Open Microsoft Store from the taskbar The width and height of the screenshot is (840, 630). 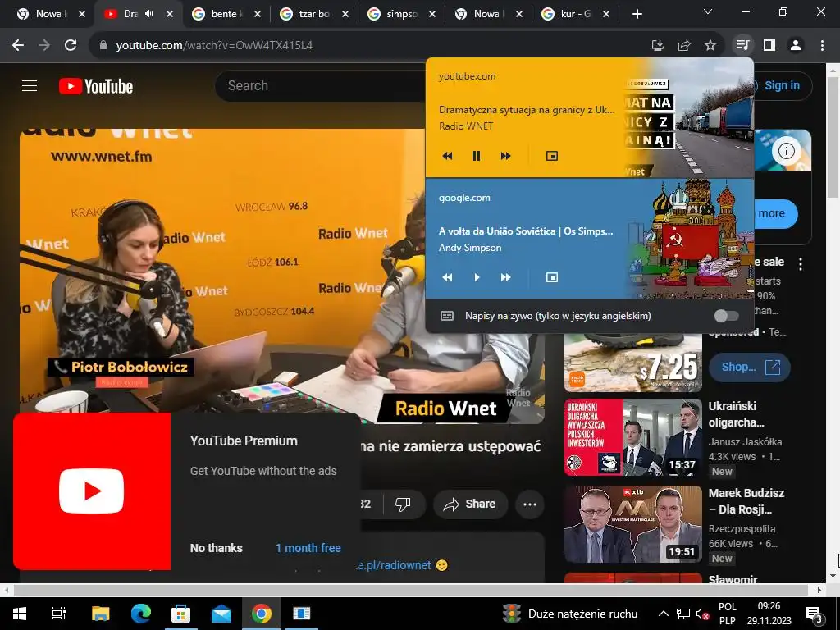[180, 614]
